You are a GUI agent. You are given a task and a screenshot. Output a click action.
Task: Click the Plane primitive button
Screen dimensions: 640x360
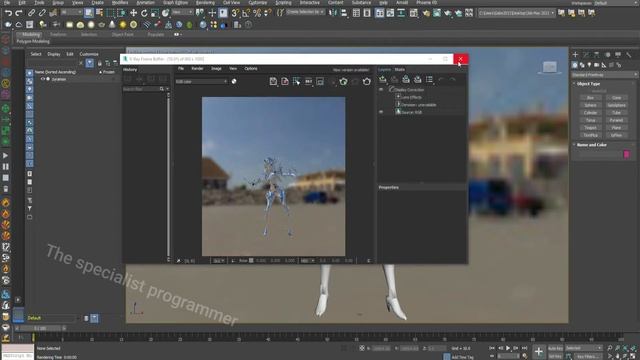(616, 128)
